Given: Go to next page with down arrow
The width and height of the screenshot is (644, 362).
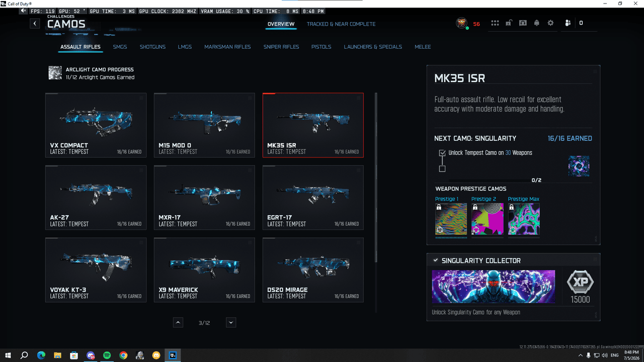Looking at the screenshot, I should [231, 323].
